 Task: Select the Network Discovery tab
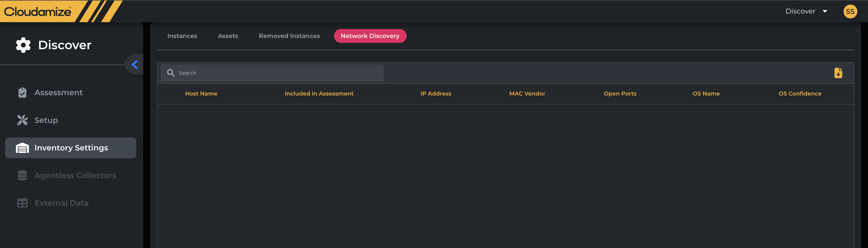[370, 36]
